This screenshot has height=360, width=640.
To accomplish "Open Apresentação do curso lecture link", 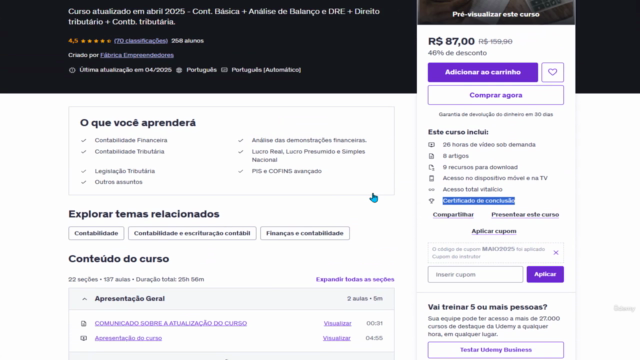I will click(128, 338).
